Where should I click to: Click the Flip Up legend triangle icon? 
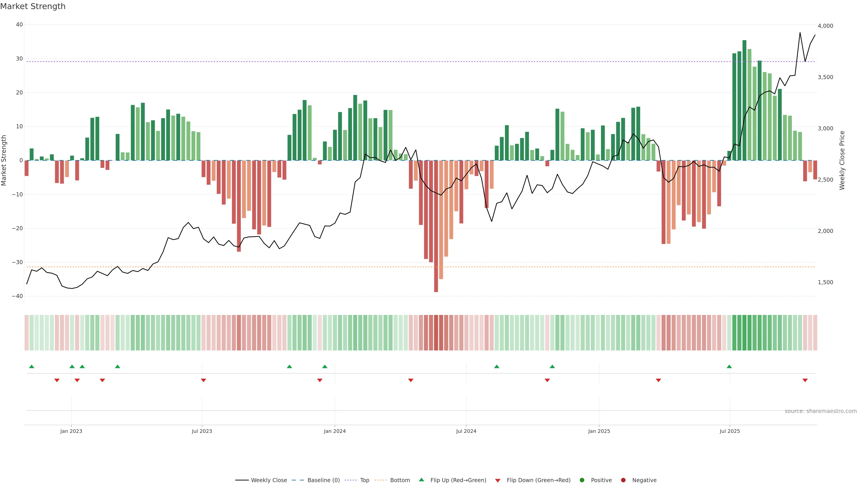(x=421, y=480)
